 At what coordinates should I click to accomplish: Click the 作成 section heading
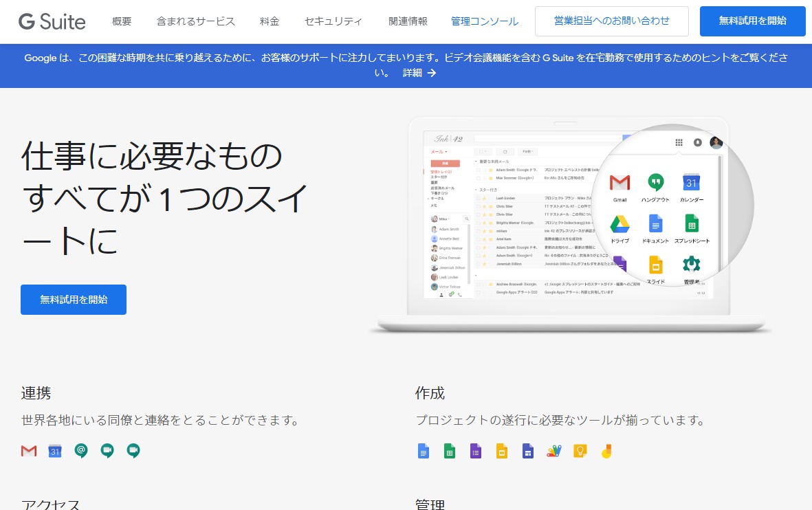(430, 394)
